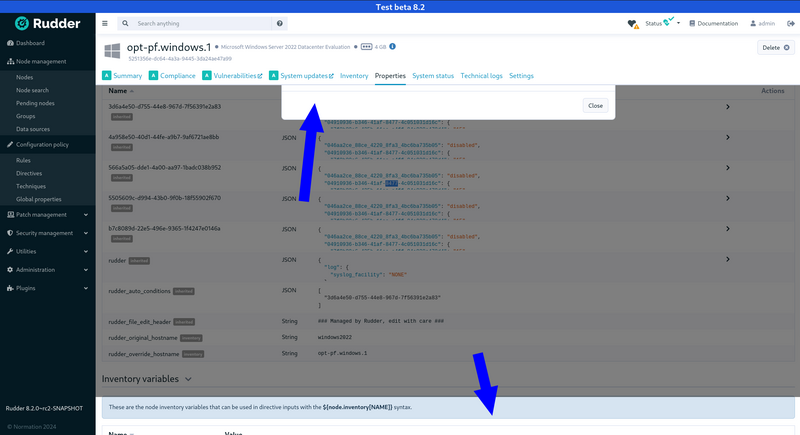Screen dimensions: 800x435
Task: Switch to the Inventory tab
Action: (354, 75)
